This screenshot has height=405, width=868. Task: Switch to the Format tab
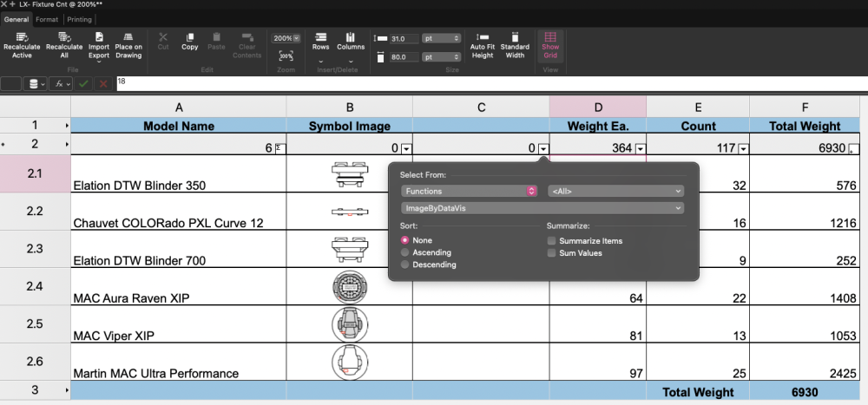point(47,19)
